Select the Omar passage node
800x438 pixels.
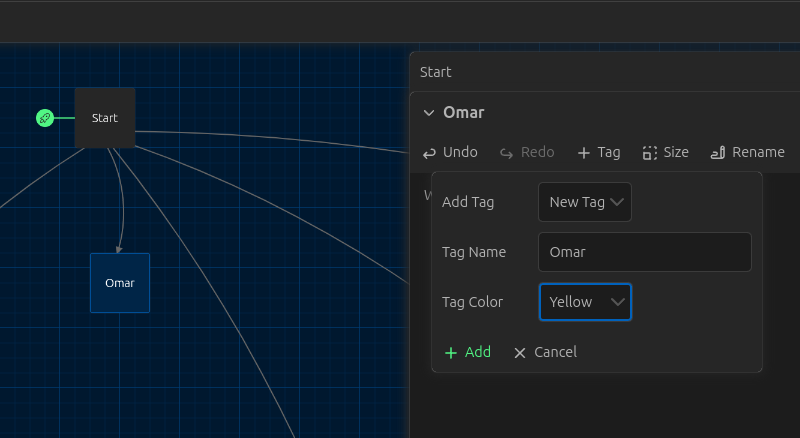(x=120, y=283)
